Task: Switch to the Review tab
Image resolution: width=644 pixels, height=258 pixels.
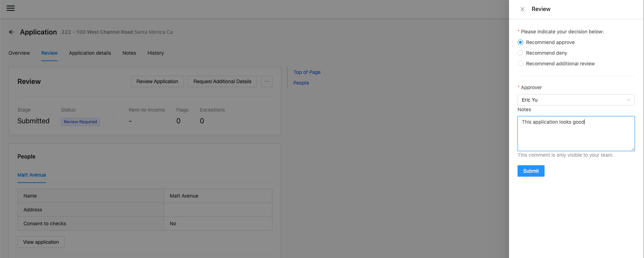Action: (49, 53)
